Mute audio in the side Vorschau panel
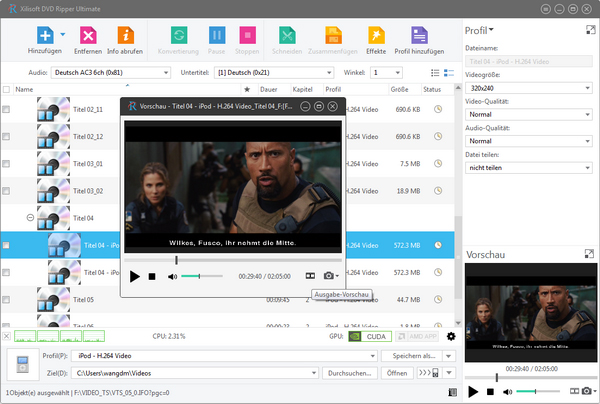 pyautogui.click(x=507, y=392)
